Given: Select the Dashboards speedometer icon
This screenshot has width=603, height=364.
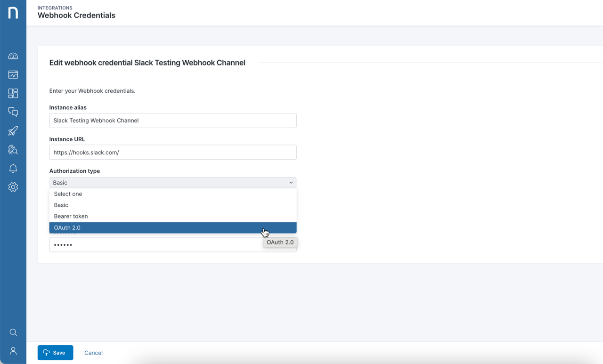Looking at the screenshot, I should click(13, 56).
